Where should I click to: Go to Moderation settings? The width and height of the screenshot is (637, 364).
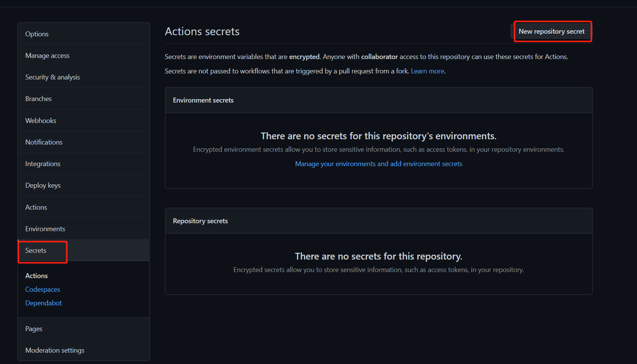(x=55, y=350)
